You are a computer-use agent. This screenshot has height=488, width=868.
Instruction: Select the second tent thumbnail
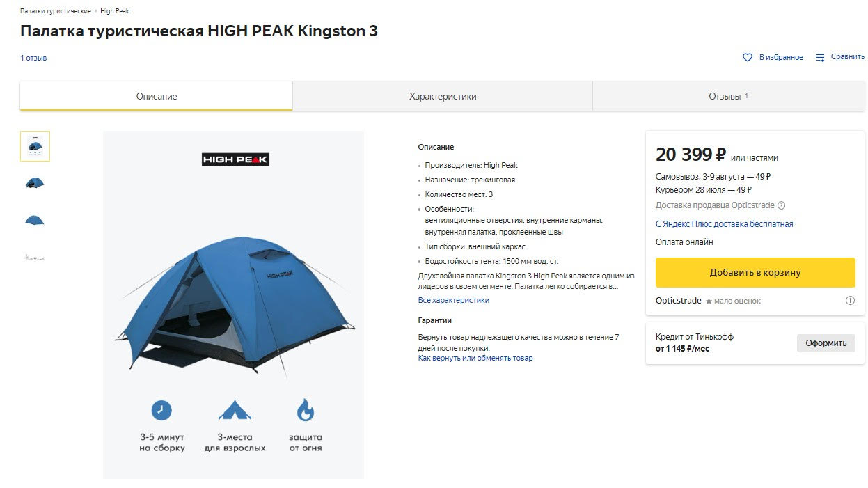[x=35, y=183]
